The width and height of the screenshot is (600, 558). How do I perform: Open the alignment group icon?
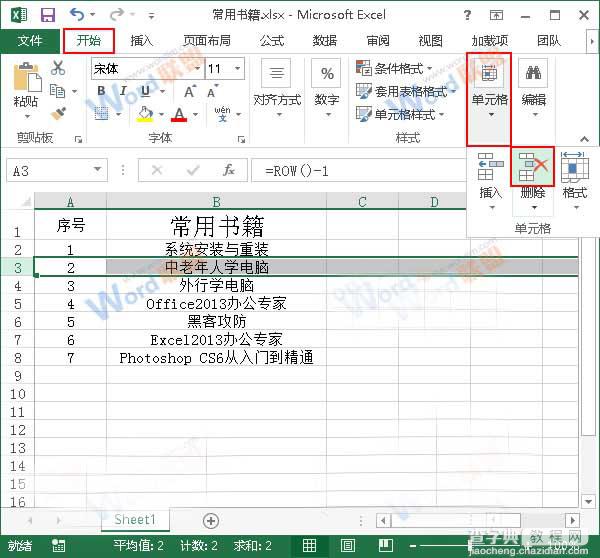tap(276, 73)
